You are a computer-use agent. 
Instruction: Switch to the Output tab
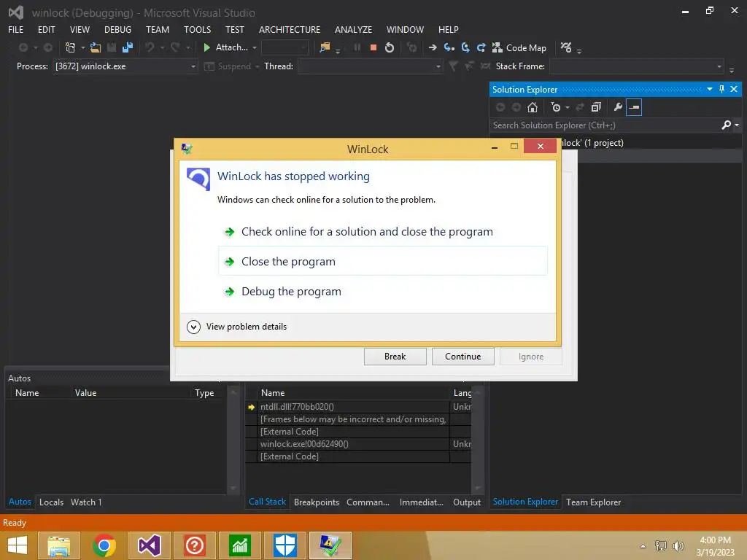pos(467,502)
